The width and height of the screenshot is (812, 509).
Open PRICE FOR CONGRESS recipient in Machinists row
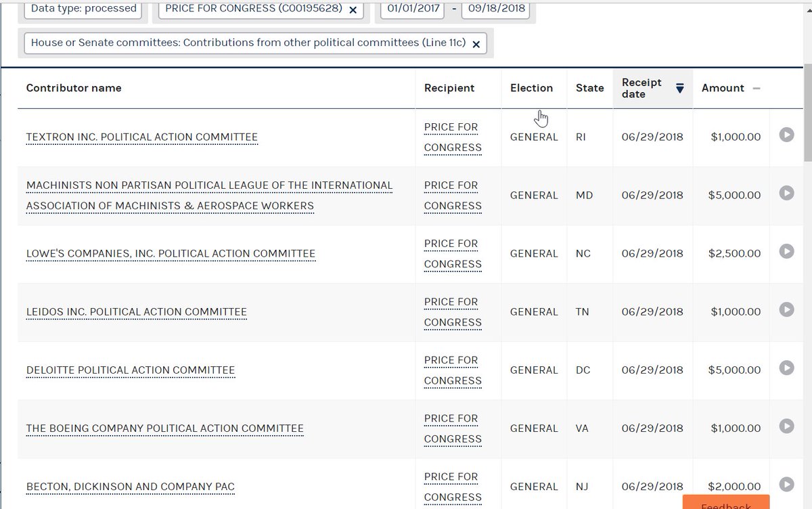click(453, 196)
